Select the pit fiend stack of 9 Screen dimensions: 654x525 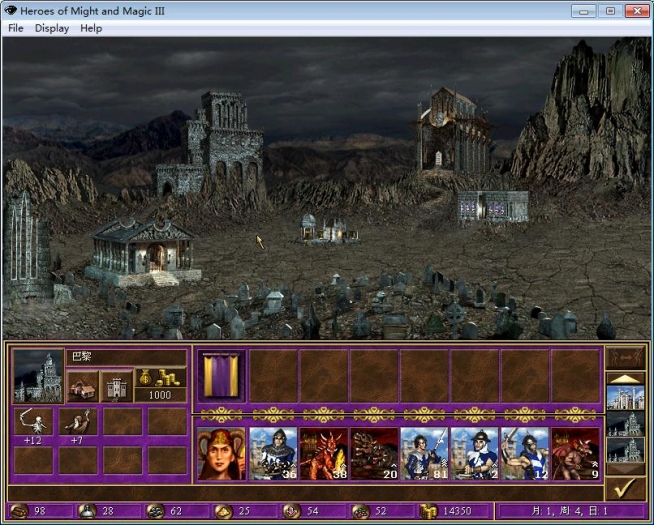coord(575,454)
